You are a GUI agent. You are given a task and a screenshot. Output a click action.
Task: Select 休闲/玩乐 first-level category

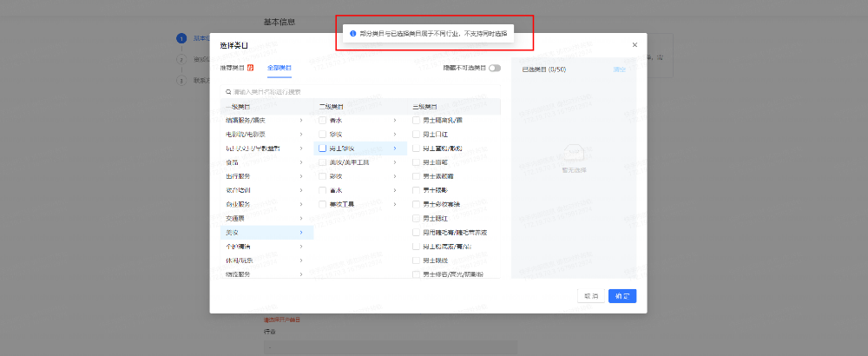point(266,260)
